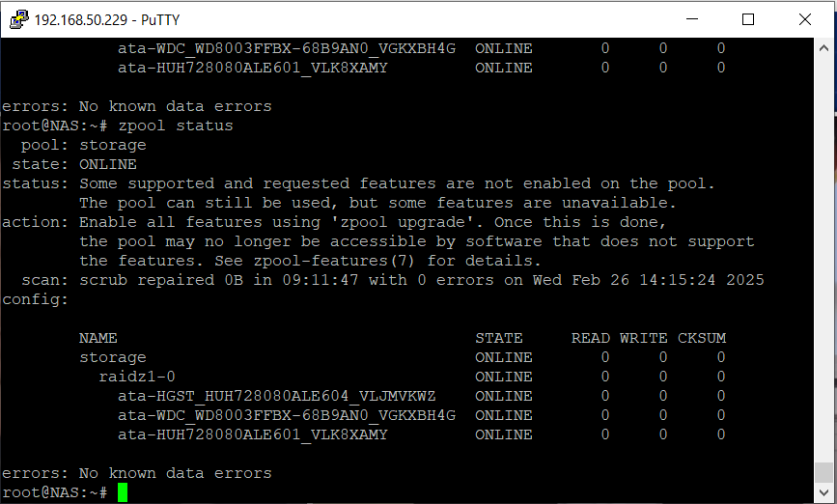837x504 pixels.
Task: Click the scrub repaired 0B scan line
Action: 421,280
